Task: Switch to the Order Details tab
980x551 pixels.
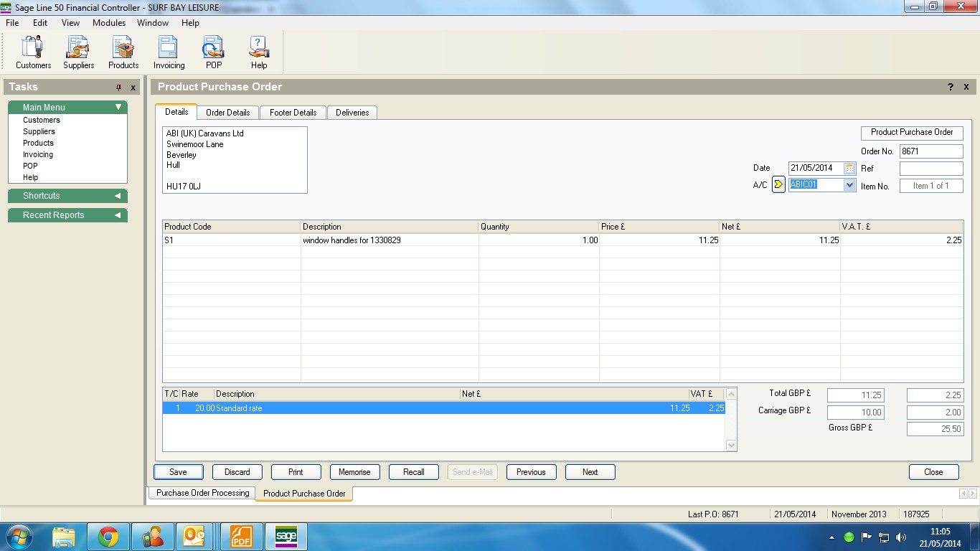Action: [227, 113]
